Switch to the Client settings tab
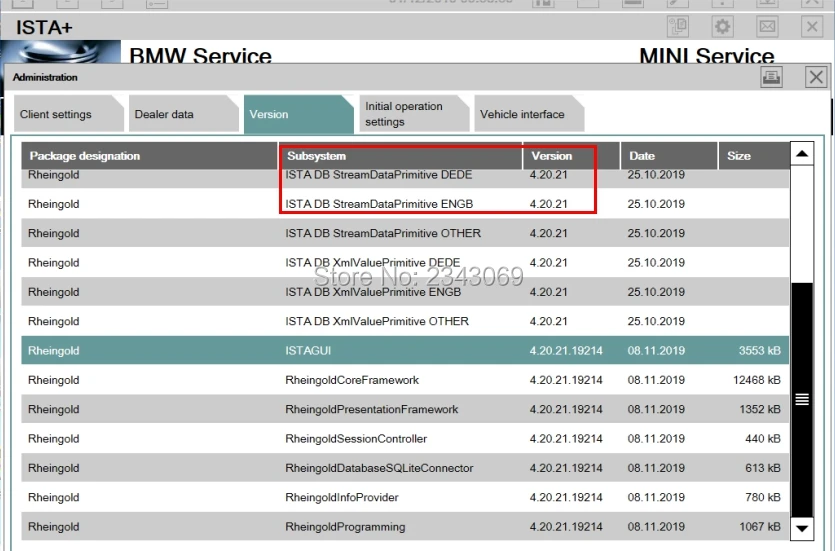 [x=68, y=114]
